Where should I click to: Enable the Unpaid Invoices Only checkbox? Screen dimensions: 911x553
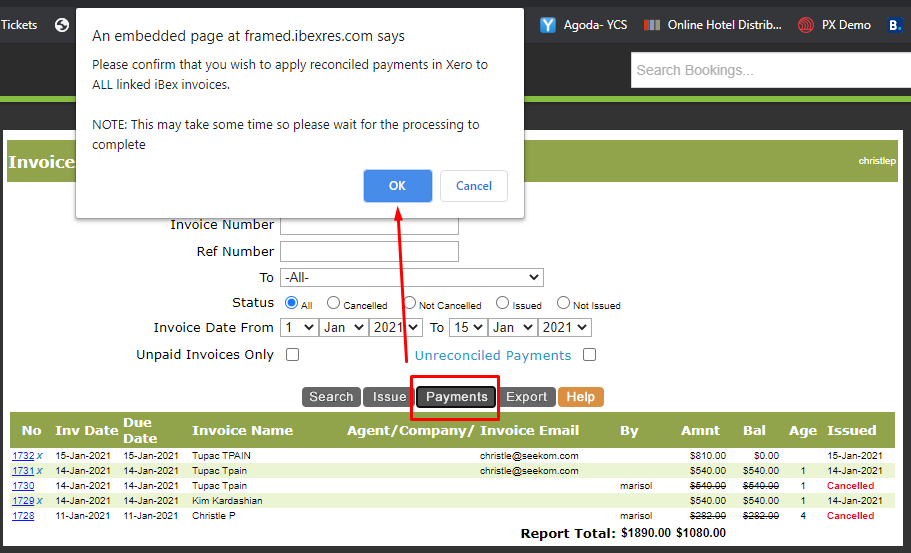pyautogui.click(x=293, y=355)
